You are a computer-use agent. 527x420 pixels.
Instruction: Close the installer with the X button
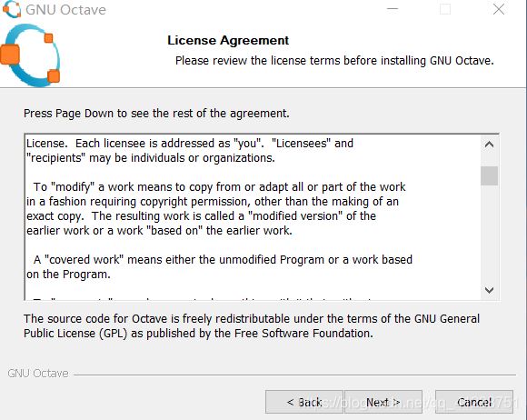[x=499, y=9]
